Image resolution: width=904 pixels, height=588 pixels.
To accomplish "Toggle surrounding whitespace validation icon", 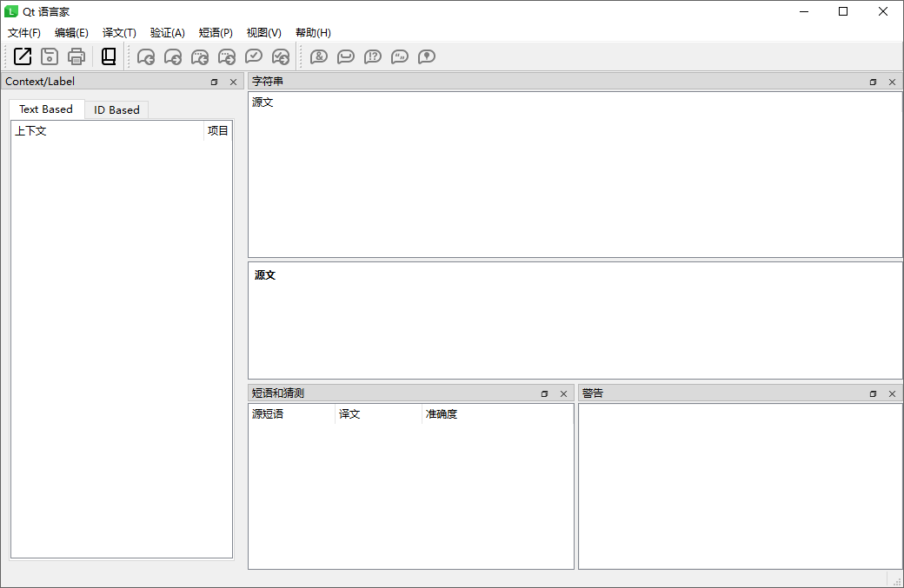I will 346,56.
